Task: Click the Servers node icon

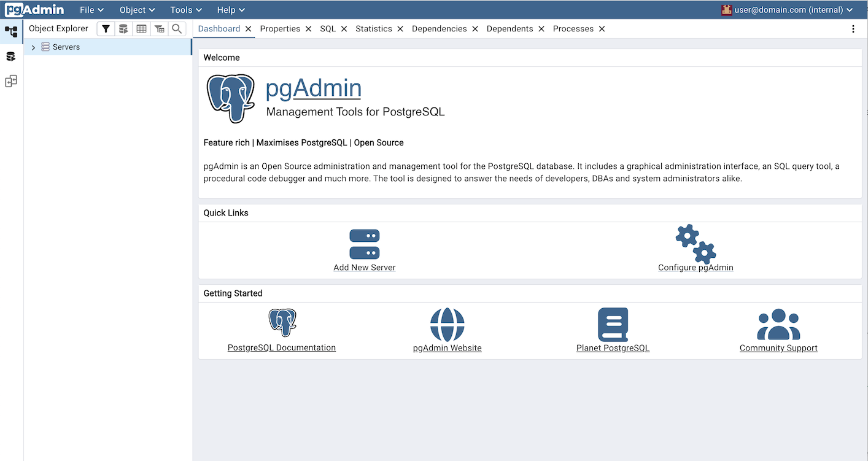Action: pyautogui.click(x=45, y=47)
